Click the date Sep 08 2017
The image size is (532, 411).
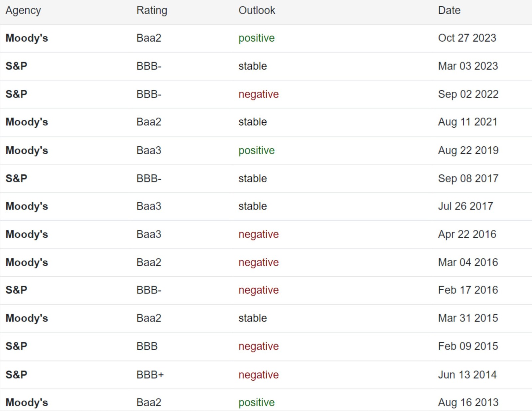click(468, 179)
